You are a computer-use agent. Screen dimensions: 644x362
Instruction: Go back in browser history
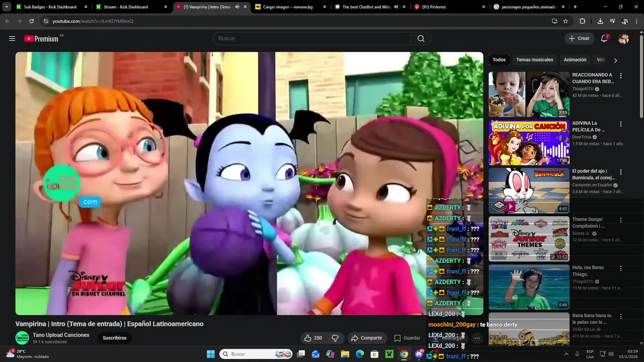pyautogui.click(x=7, y=21)
